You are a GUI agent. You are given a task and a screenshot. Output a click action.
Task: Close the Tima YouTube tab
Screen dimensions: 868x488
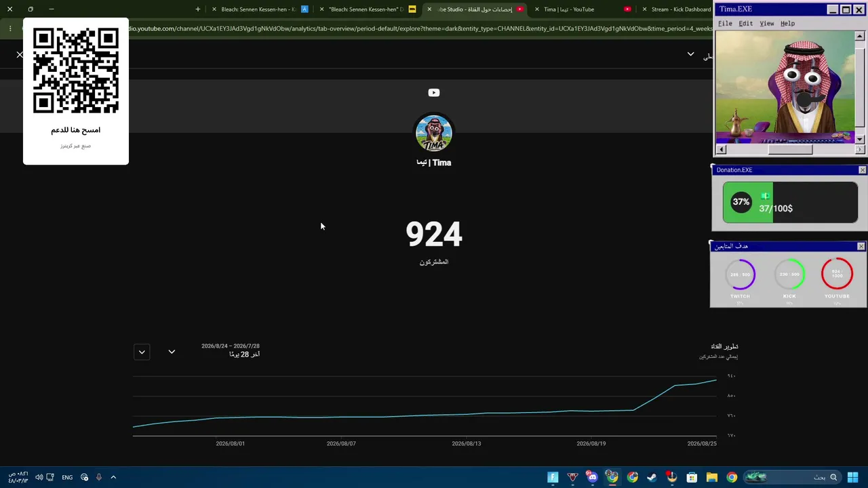click(x=537, y=9)
